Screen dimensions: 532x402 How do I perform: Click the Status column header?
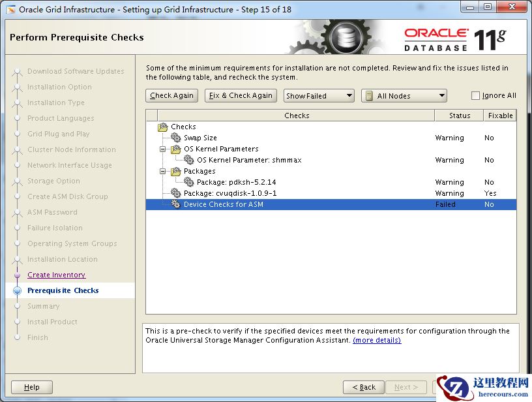click(460, 116)
